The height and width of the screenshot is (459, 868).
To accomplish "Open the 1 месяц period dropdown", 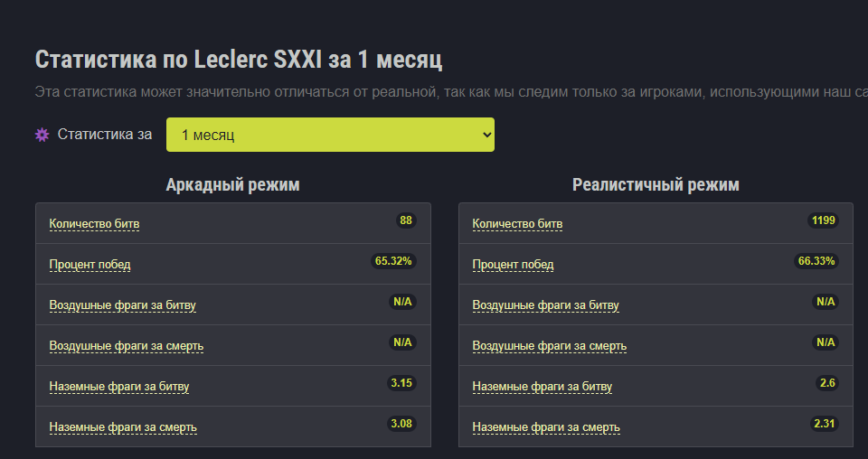I will pyautogui.click(x=330, y=135).
